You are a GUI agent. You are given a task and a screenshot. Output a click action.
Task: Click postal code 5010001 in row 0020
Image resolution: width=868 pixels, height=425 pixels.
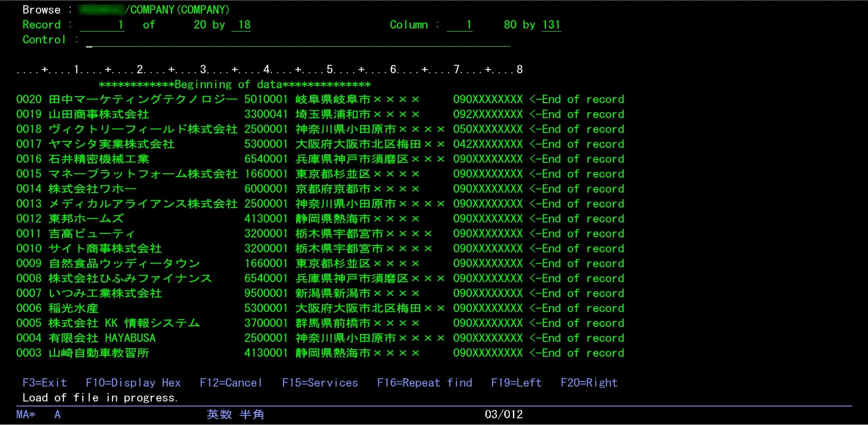pyautogui.click(x=266, y=99)
